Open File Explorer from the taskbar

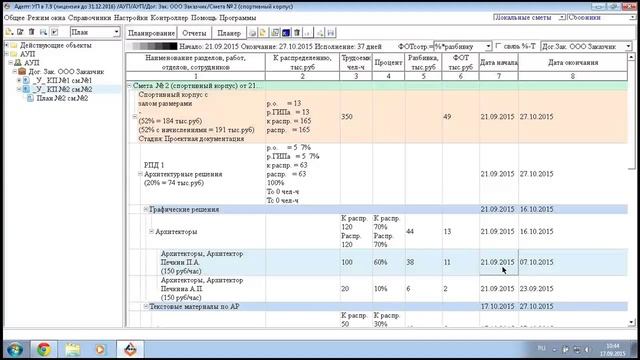click(x=73, y=349)
